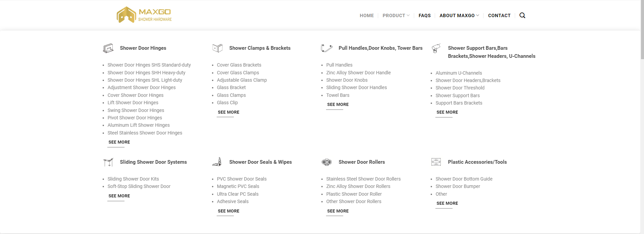Viewport: 644px width, 234px height.
Task: Click the Plastic Accessories/Tools category icon
Action: point(436,162)
